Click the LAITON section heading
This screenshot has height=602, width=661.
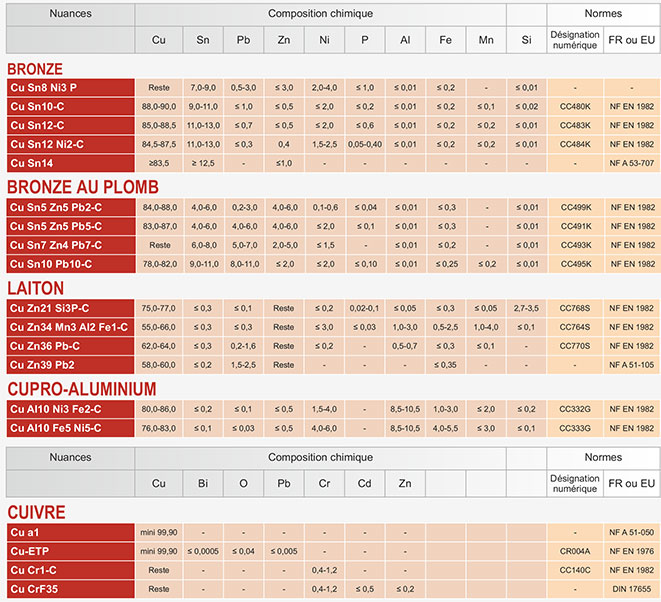(x=35, y=288)
